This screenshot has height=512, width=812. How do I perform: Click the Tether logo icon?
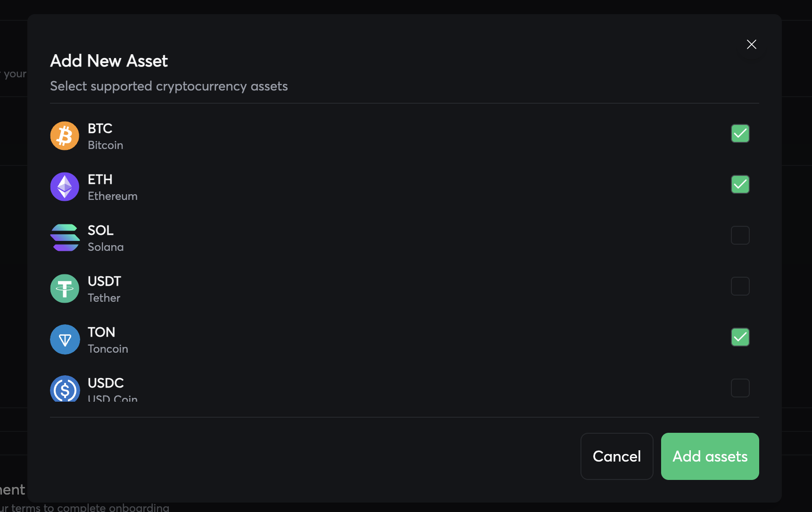(65, 289)
